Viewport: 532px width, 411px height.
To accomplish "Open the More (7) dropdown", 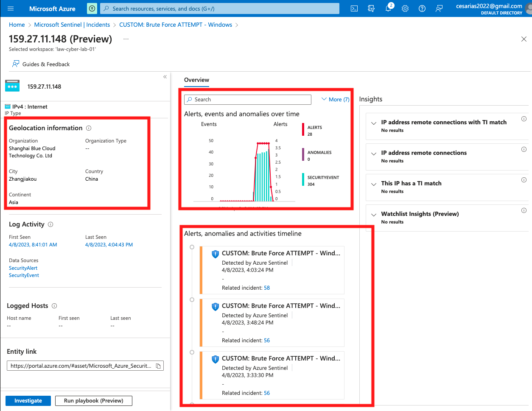I will (x=335, y=99).
